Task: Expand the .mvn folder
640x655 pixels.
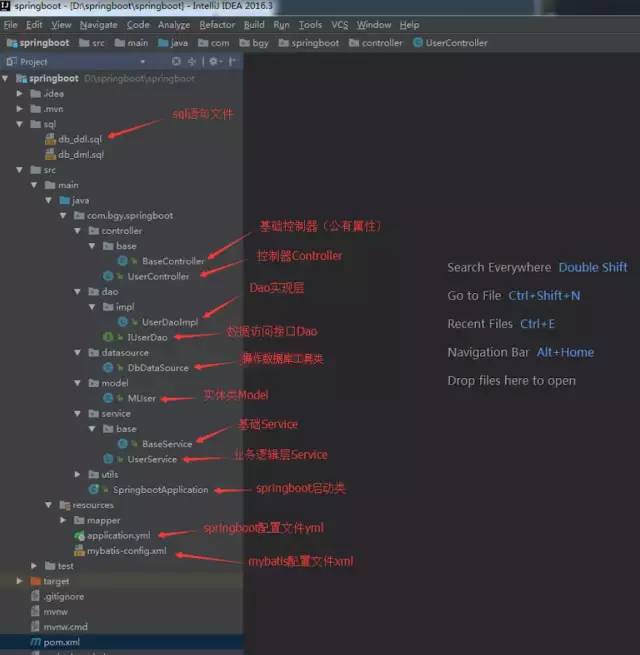Action: pos(19,109)
